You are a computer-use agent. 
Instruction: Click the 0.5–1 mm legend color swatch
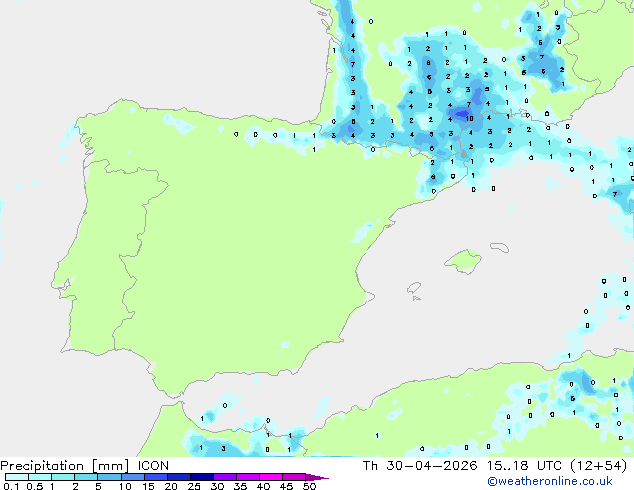pos(40,477)
